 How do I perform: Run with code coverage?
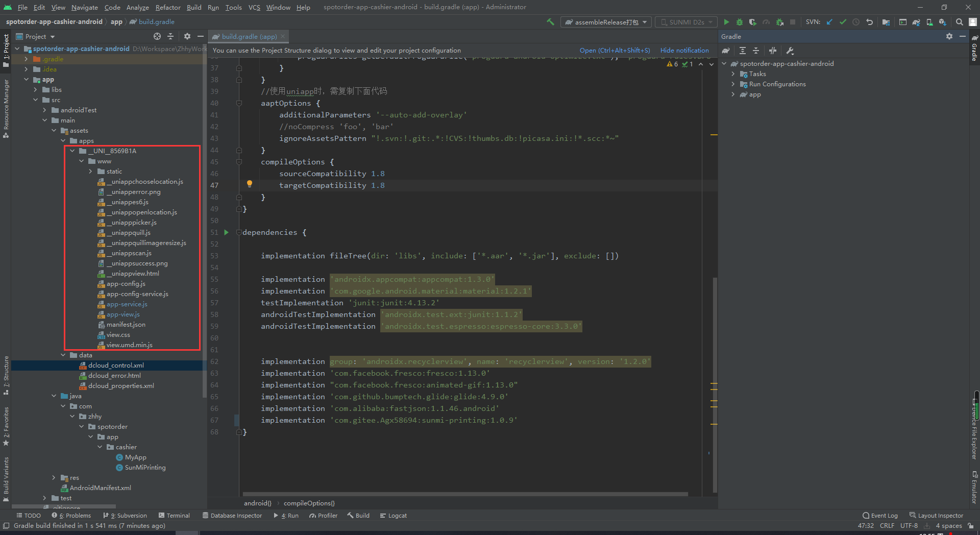[x=752, y=22]
